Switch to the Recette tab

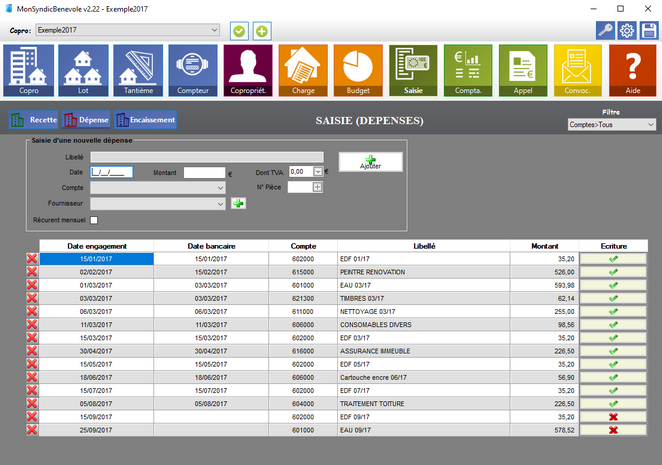tap(33, 120)
